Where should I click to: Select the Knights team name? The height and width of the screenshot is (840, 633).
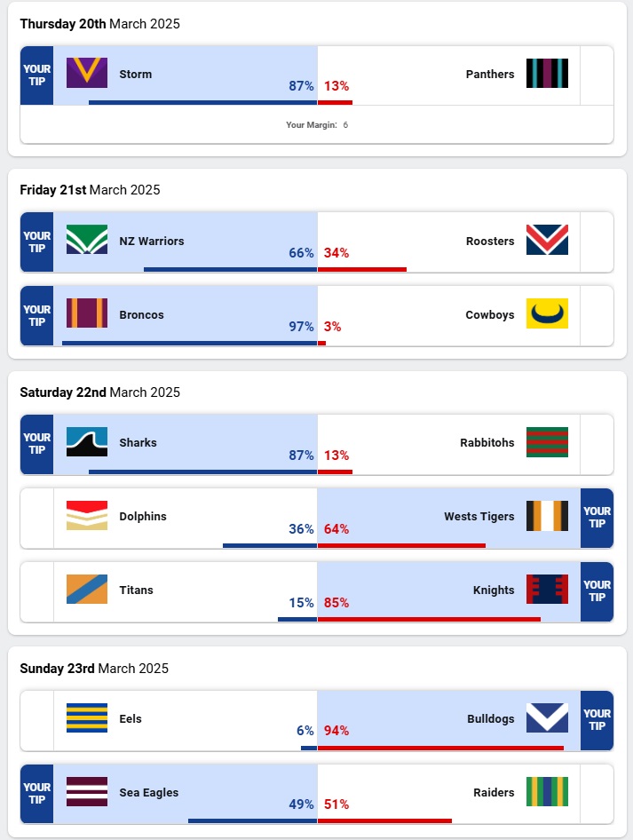494,590
